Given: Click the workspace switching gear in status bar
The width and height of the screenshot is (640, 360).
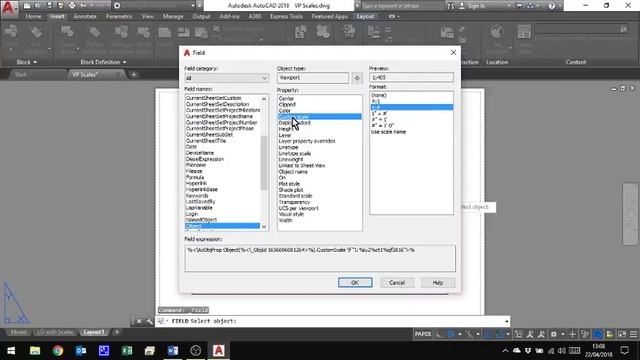Looking at the screenshot, I should (553, 334).
